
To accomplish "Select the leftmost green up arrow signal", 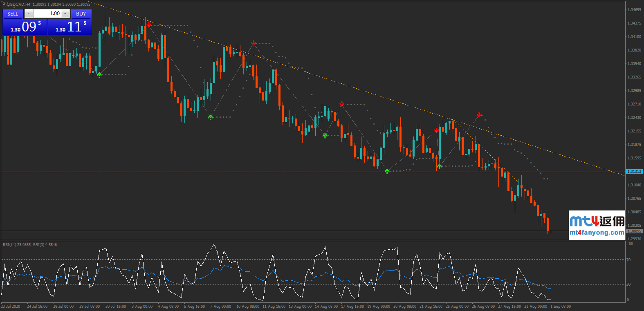I will pyautogui.click(x=99, y=74).
